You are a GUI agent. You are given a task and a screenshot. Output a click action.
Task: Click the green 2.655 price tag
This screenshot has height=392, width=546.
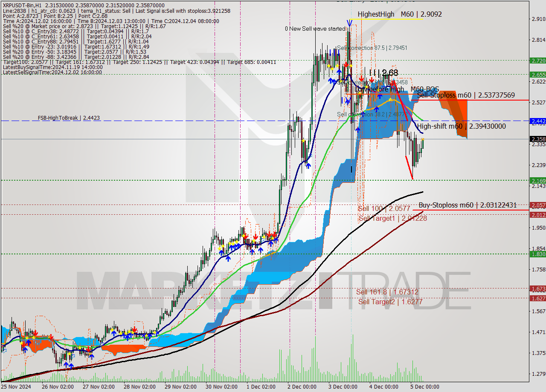point(538,74)
